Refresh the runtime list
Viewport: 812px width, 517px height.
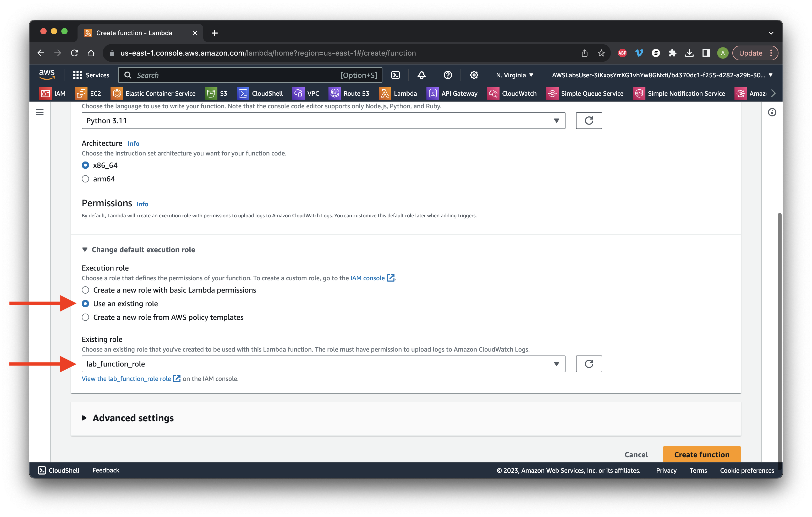point(589,121)
